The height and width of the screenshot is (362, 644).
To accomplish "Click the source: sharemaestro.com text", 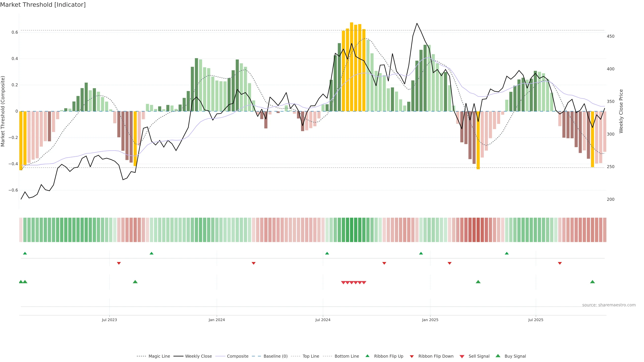I will (609, 305).
